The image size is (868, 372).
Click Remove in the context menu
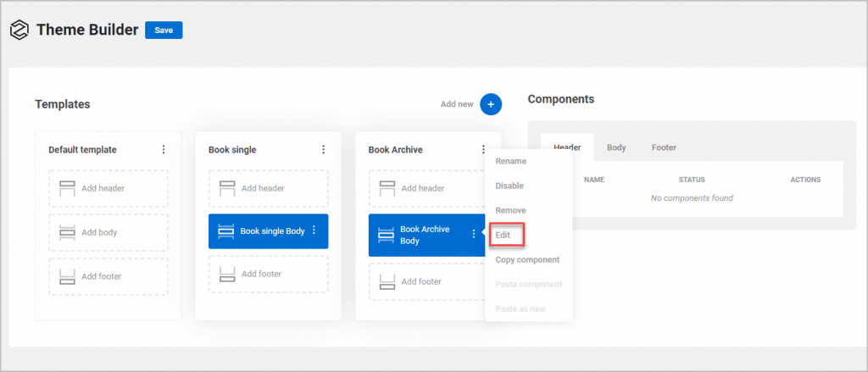coord(510,210)
